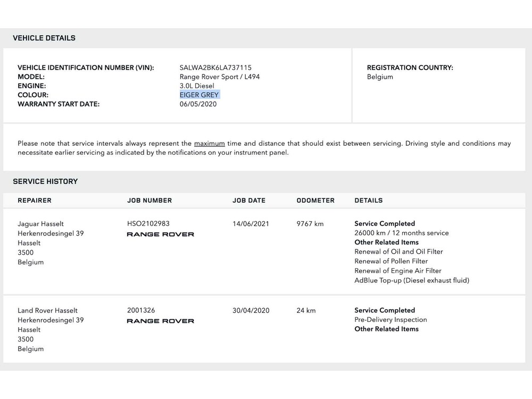Click the Range Rover logo under job 2001326

(x=160, y=321)
